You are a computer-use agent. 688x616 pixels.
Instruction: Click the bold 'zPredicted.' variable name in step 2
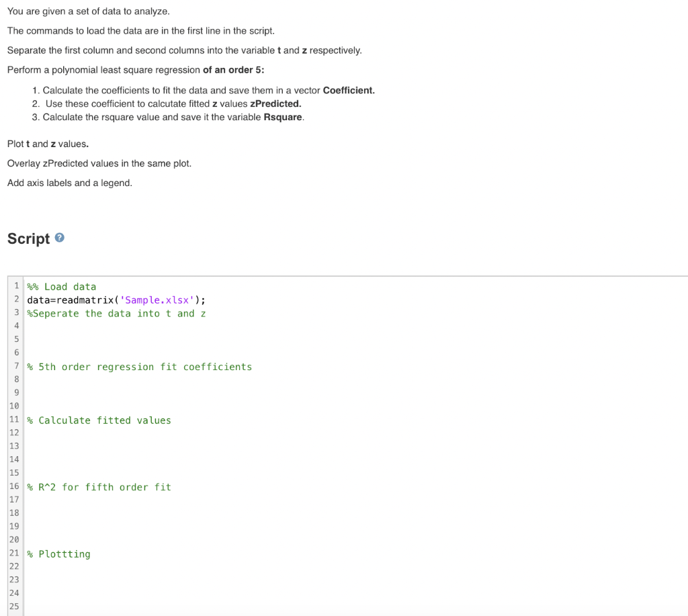(275, 103)
